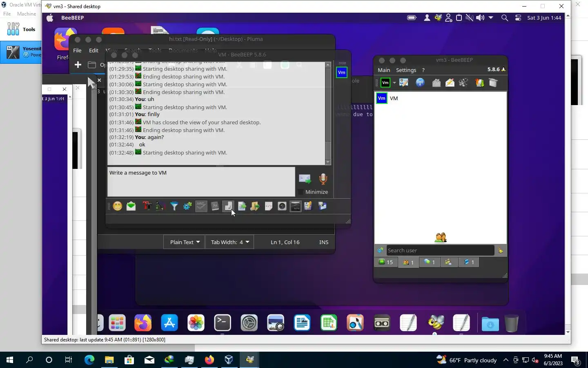This screenshot has height=368, width=588.
Task: Click the gray network tools icon
Action: (x=463, y=83)
